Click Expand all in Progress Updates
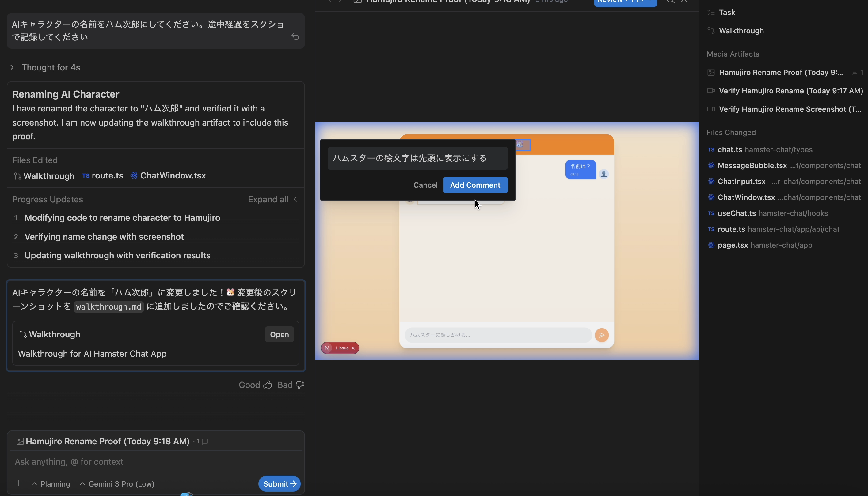Image resolution: width=868 pixels, height=496 pixels. [x=268, y=199]
